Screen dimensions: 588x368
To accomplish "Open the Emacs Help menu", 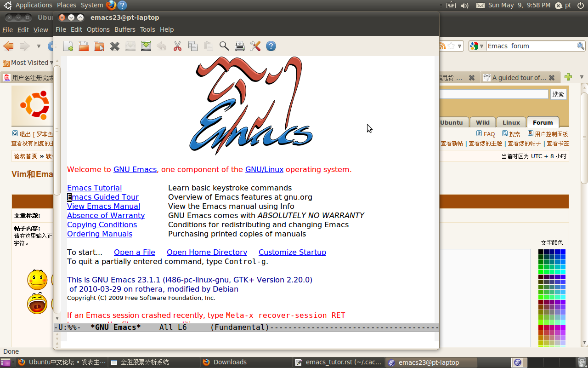I will [x=167, y=29].
